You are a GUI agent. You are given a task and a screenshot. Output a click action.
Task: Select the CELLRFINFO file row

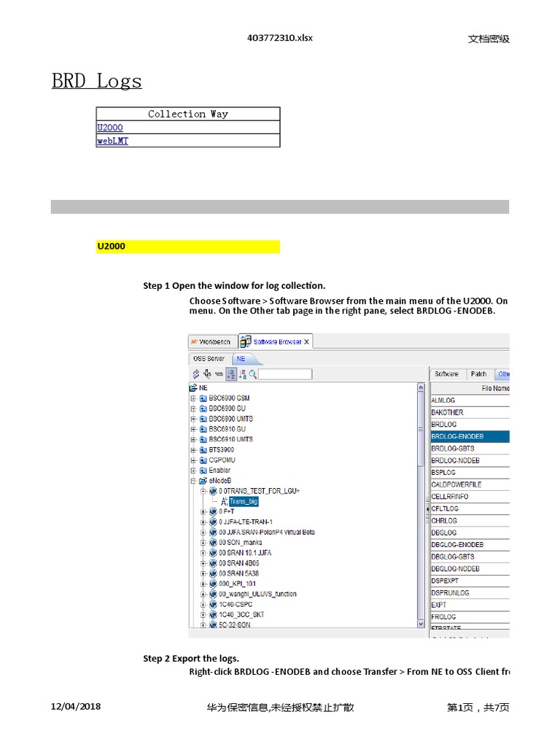pyautogui.click(x=470, y=496)
